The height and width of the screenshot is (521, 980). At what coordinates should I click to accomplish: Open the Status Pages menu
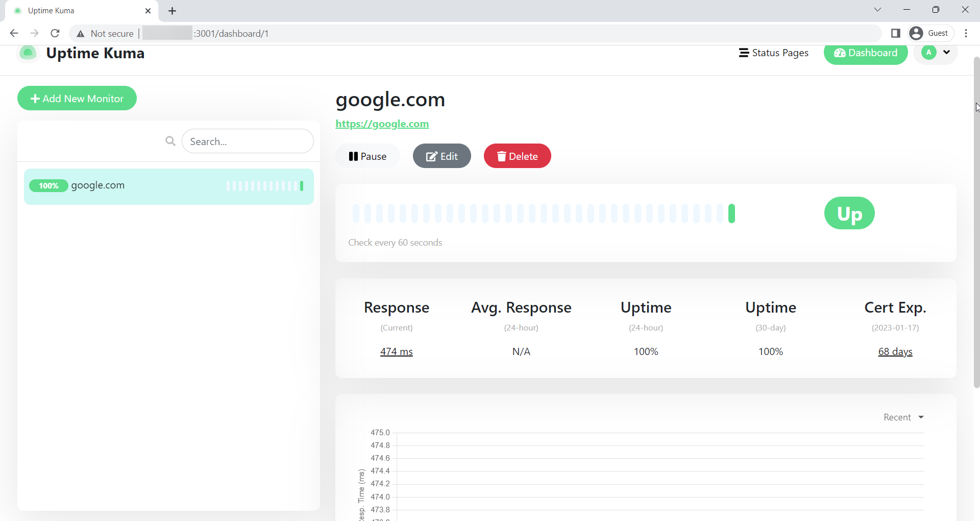pos(774,53)
